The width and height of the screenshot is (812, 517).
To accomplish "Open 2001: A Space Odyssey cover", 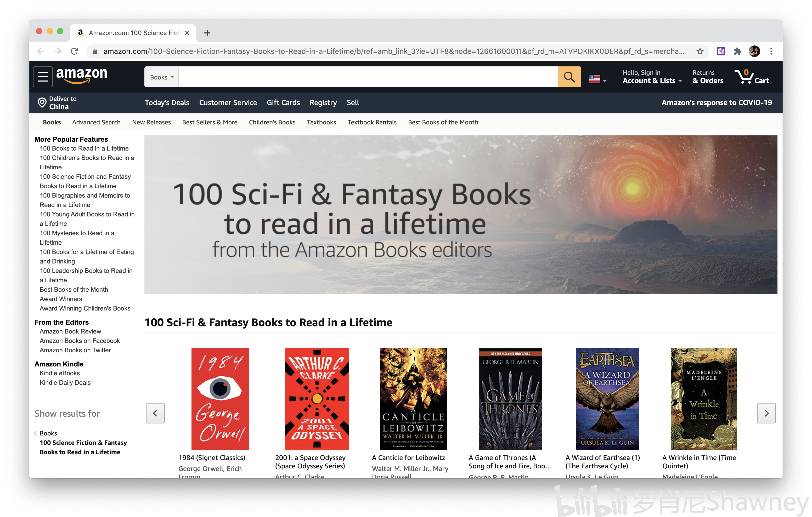I will (317, 399).
